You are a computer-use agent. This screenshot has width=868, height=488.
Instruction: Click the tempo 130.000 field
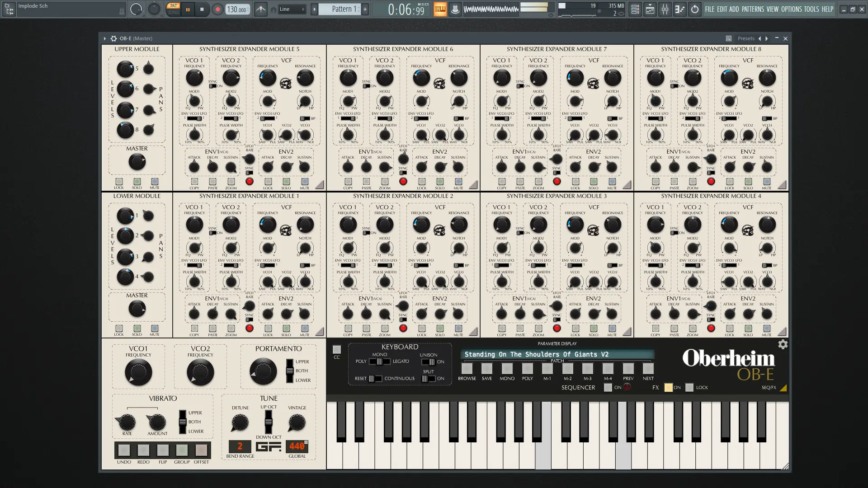(x=237, y=9)
